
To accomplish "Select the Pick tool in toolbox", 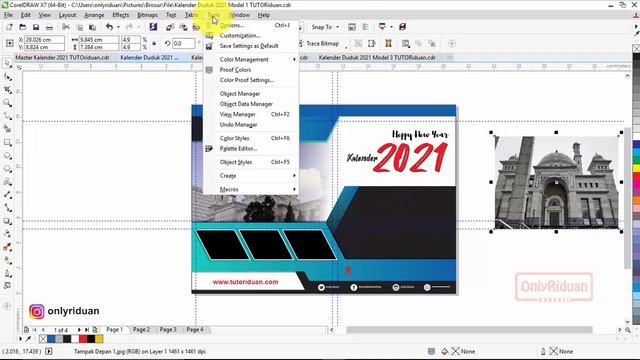I will (7, 63).
